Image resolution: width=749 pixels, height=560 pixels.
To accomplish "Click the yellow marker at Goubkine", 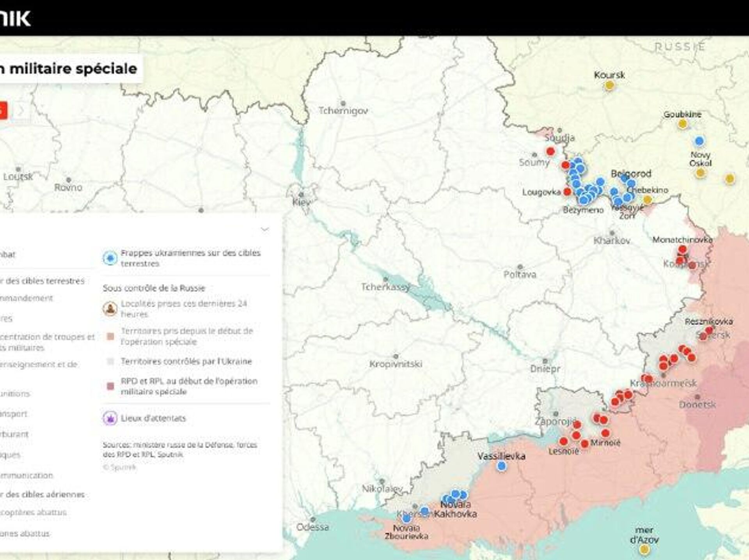I will 682,124.
